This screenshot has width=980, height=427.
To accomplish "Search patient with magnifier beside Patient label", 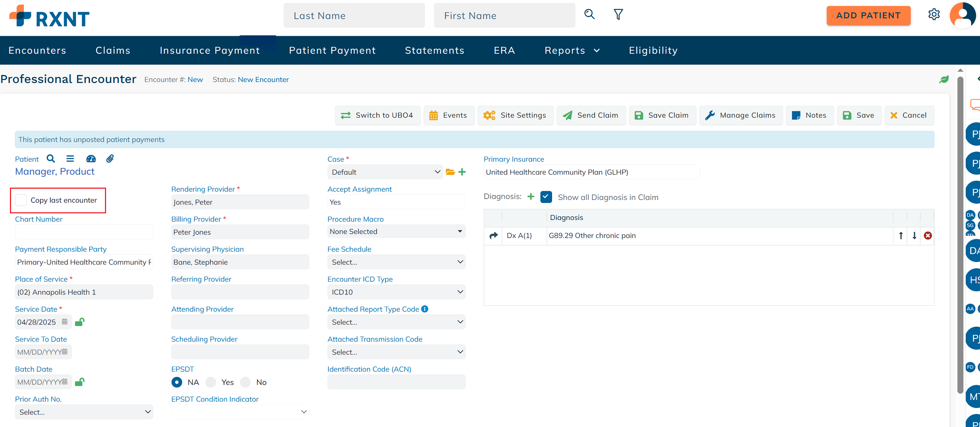I will click(x=51, y=159).
